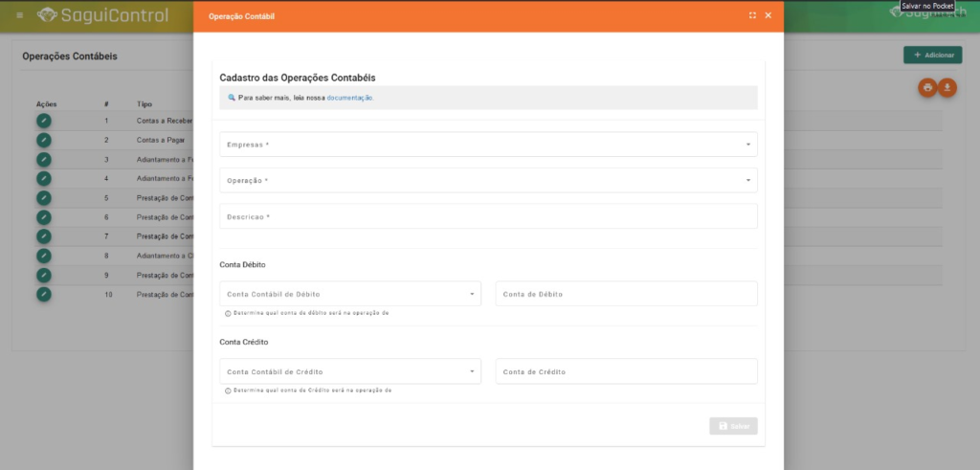Open Conta Contábil de Crédito dropdown

pyautogui.click(x=349, y=371)
